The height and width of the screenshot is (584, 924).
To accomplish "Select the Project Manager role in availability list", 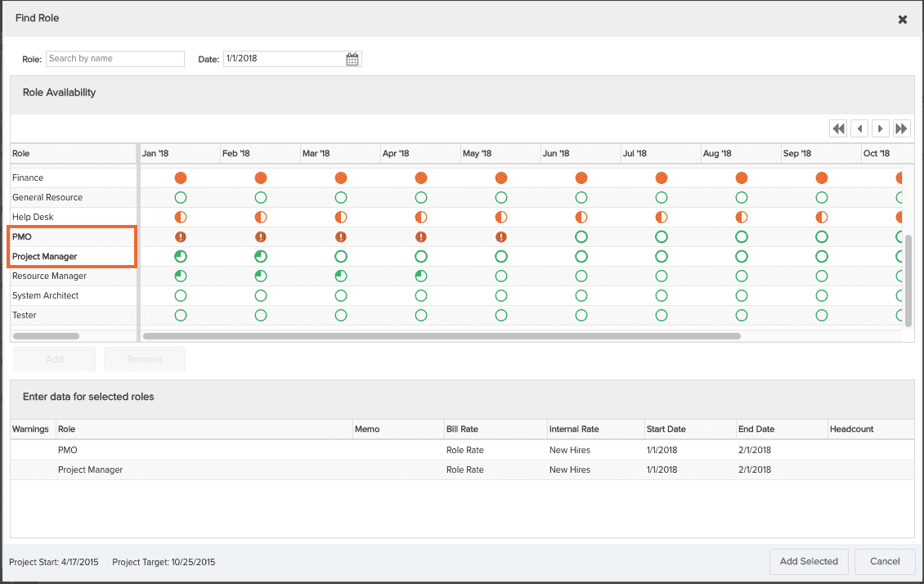I will [x=73, y=256].
